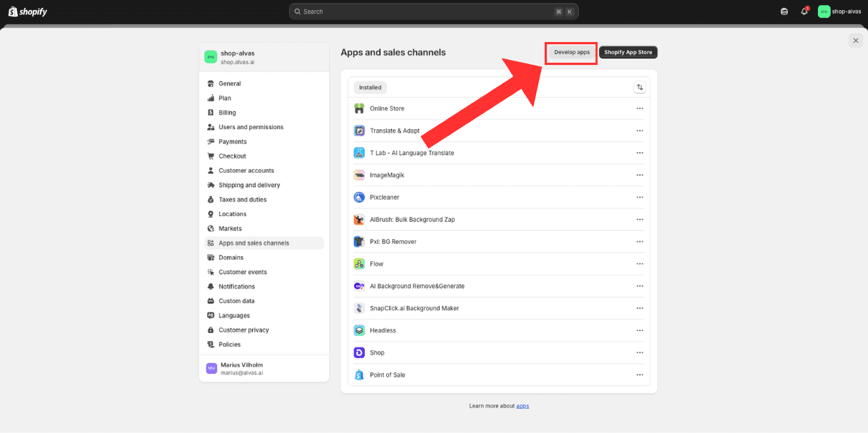Open Languages settings
Viewport: 868px width, 433px height.
click(x=264, y=315)
